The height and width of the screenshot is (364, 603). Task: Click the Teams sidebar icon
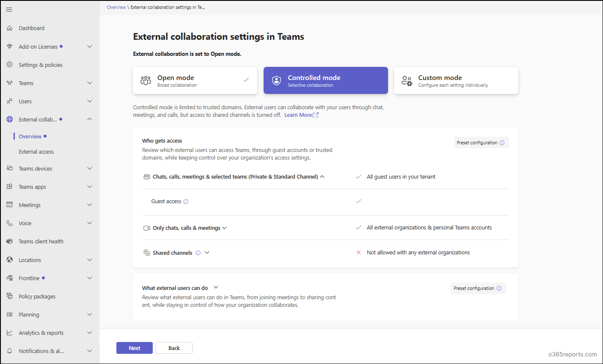(x=10, y=83)
